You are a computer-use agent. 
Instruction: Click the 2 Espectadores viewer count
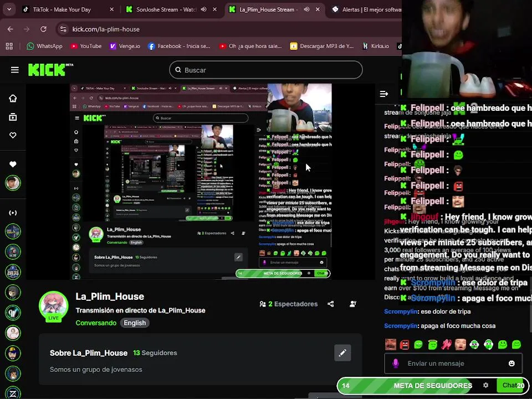(289, 304)
